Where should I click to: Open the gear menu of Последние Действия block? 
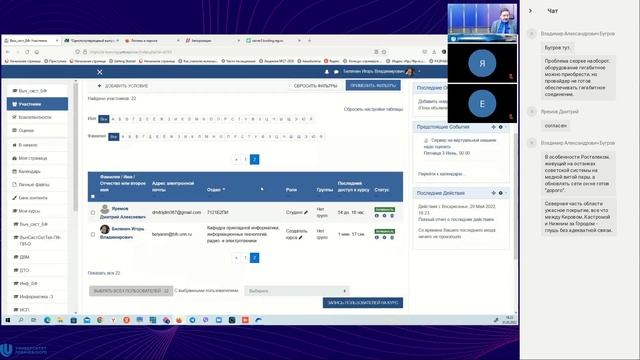[x=502, y=193]
